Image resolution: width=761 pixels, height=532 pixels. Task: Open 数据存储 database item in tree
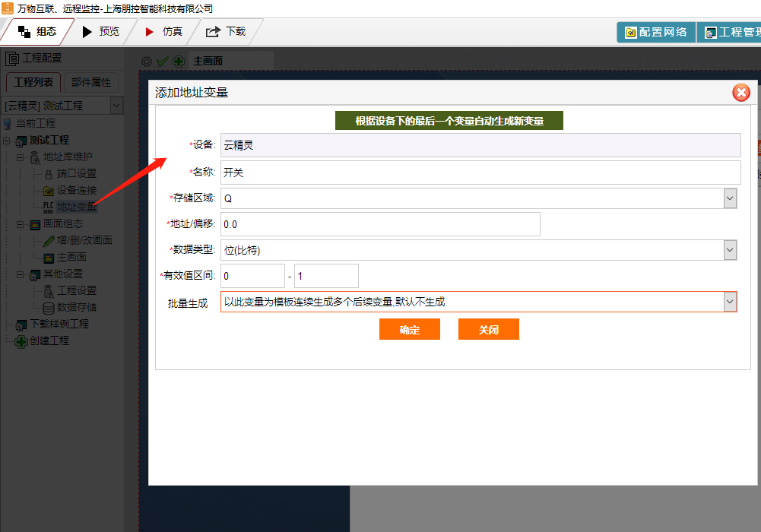76,307
